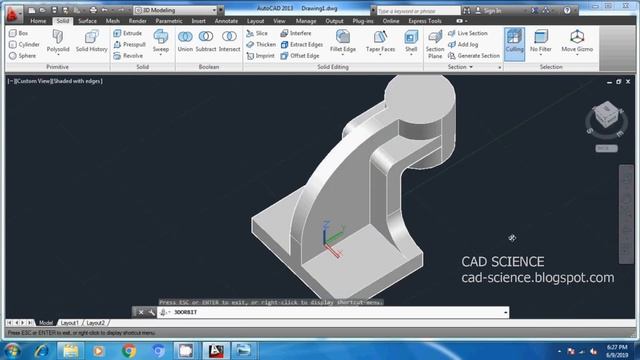640x360 pixels.
Task: Expand the Section panel dropdown
Action: pyautogui.click(x=460, y=67)
